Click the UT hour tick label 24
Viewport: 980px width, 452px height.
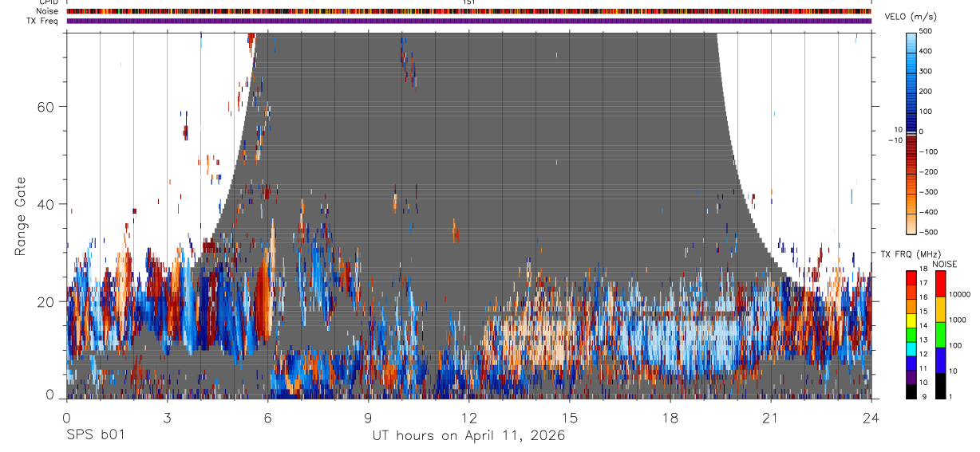click(x=871, y=417)
